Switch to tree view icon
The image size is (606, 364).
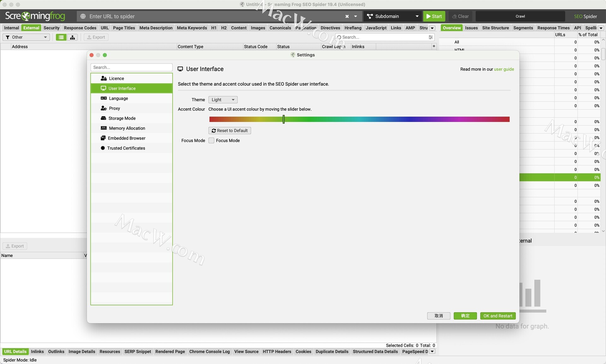[72, 37]
